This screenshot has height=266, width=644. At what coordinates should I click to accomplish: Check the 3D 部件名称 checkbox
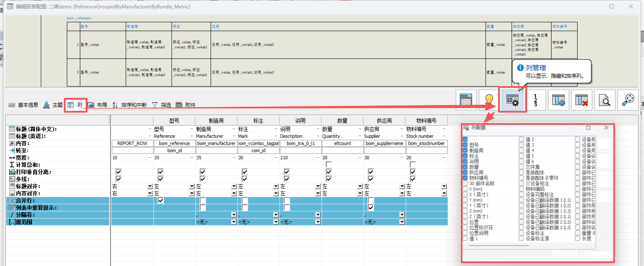(465, 183)
